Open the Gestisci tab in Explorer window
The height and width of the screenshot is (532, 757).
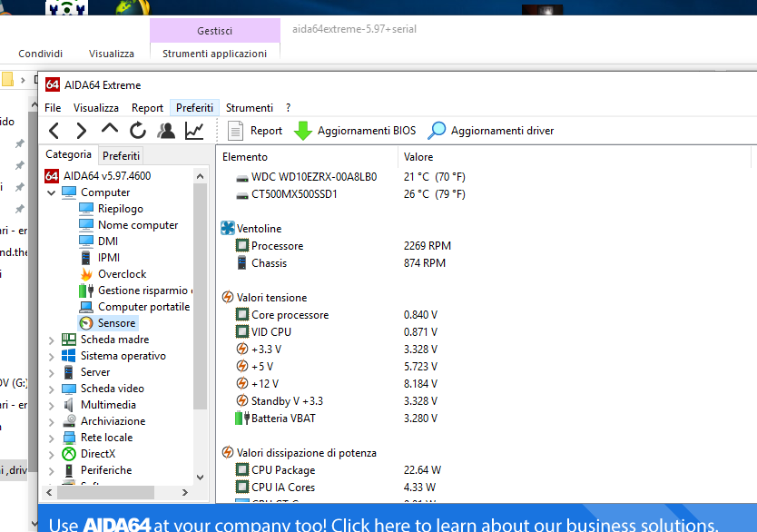point(215,31)
